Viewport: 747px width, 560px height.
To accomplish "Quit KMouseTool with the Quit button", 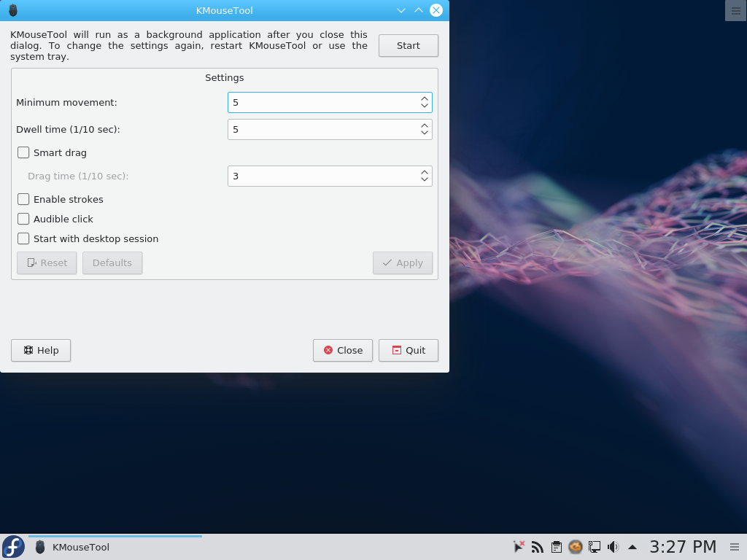I will [409, 351].
